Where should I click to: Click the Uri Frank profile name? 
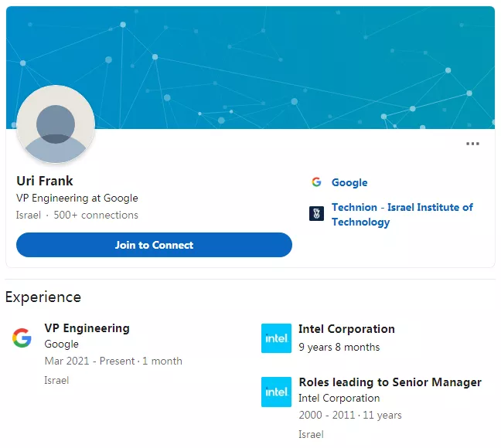point(45,181)
